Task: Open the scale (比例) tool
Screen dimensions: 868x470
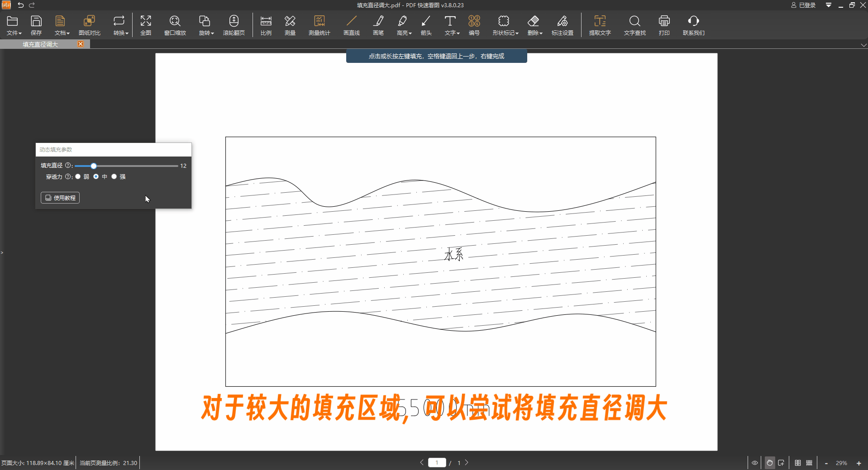Action: pos(266,25)
